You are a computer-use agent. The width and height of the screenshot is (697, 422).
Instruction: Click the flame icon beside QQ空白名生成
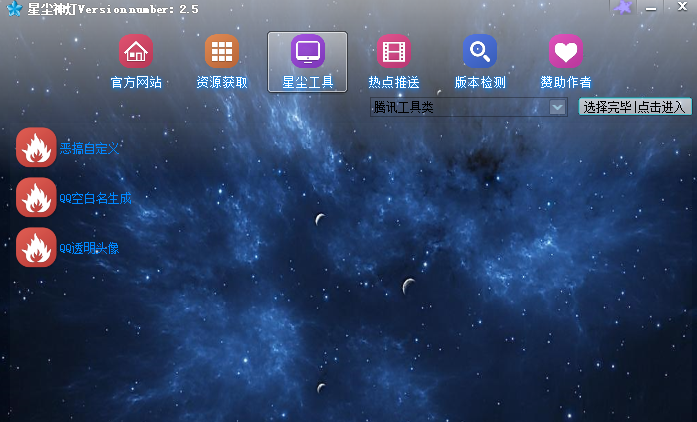click(36, 197)
